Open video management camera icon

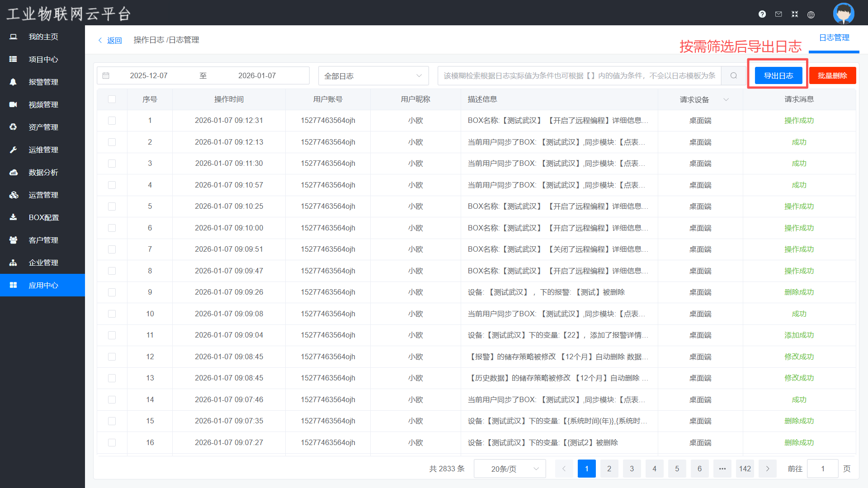point(13,104)
